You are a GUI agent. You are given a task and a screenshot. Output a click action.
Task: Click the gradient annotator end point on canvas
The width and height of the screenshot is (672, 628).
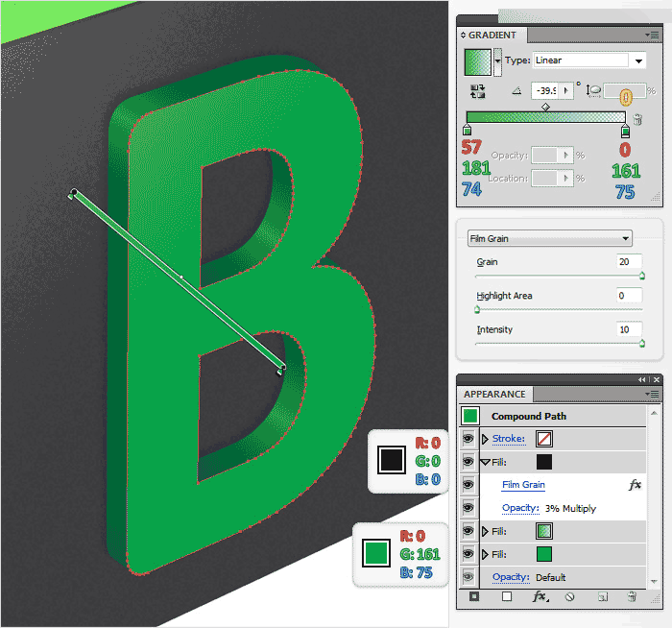281,370
